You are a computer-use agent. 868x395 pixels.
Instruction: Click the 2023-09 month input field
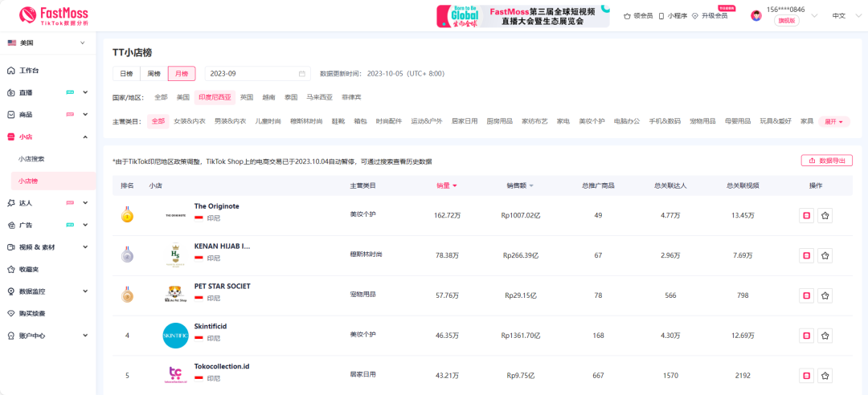257,74
